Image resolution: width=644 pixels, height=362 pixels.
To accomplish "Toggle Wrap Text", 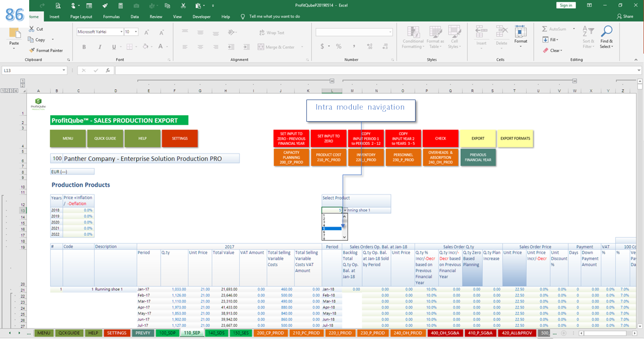I will coord(272,33).
